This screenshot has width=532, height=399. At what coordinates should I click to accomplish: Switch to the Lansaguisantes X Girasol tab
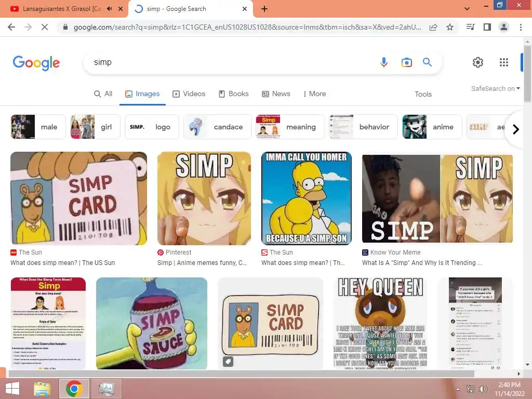coord(62,9)
